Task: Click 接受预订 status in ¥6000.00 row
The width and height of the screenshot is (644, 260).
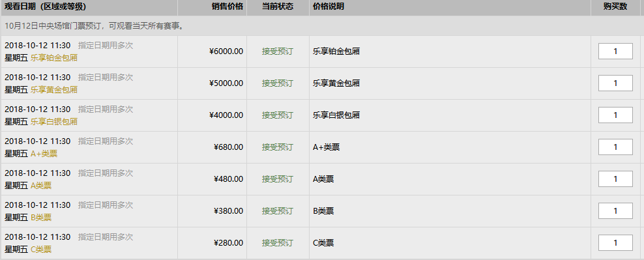Action: 278,51
